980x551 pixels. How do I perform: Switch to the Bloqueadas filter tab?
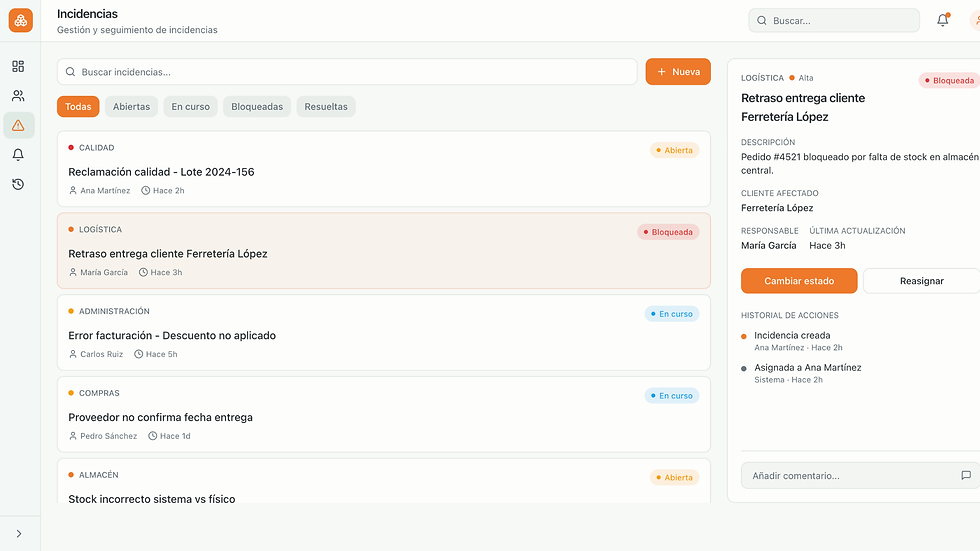(x=257, y=107)
